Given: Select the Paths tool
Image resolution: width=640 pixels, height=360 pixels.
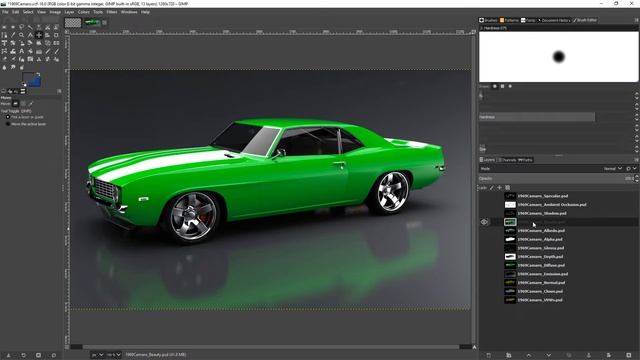Looking at the screenshot, I should tap(4, 35).
